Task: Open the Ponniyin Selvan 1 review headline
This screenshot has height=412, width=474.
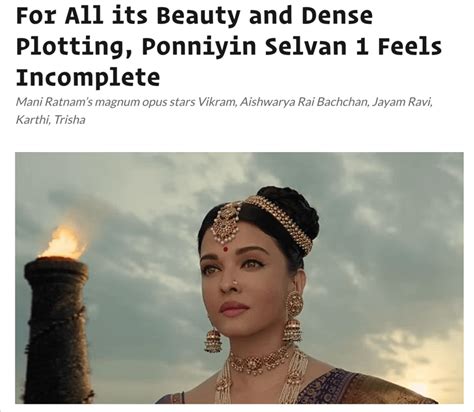Action: (229, 47)
